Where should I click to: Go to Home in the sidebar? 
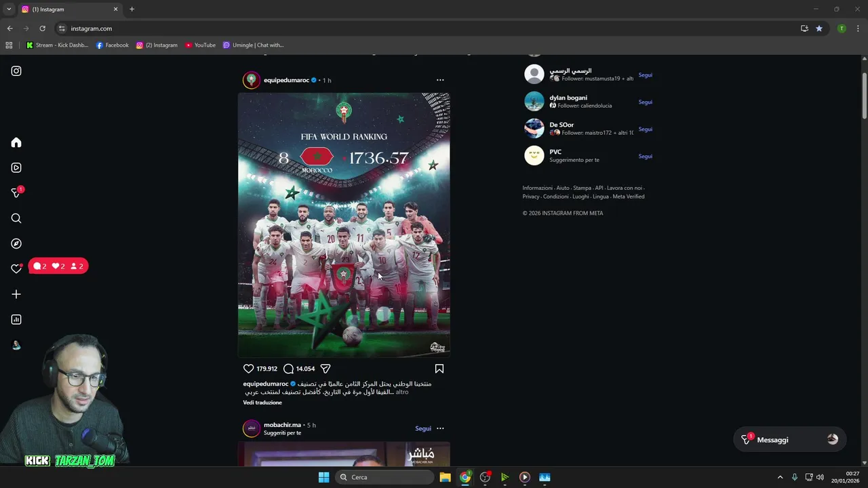(16, 142)
